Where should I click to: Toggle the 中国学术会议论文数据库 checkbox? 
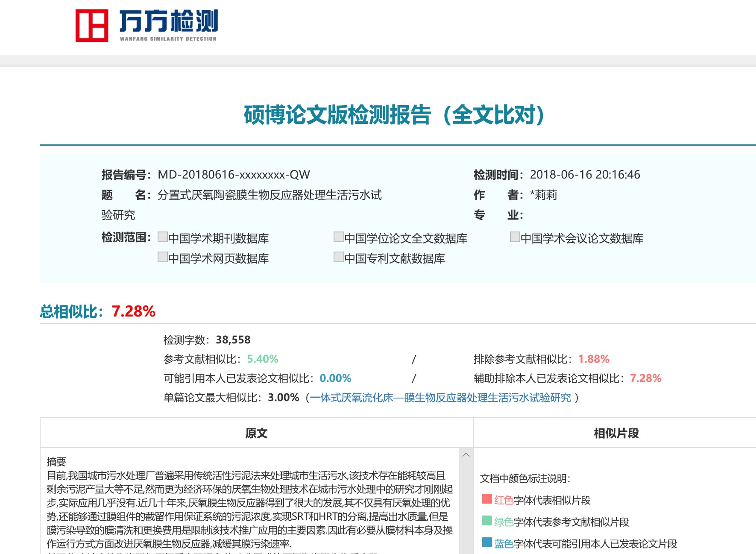tap(515, 237)
